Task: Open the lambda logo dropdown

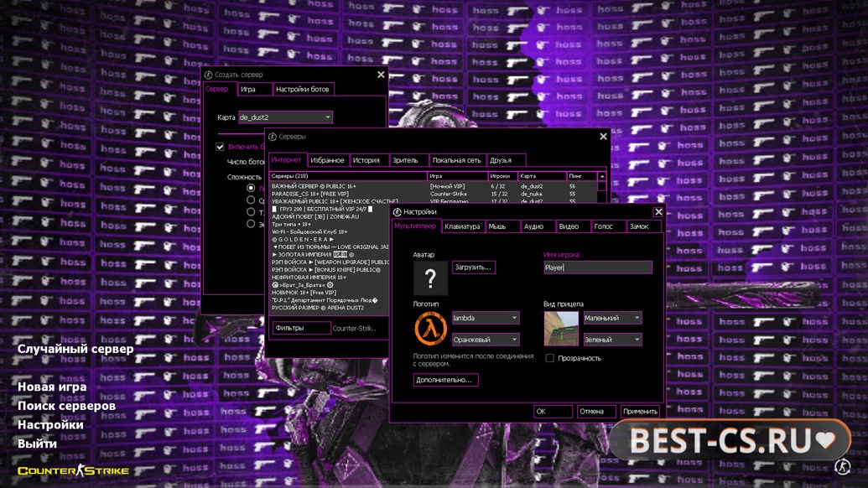Action: [x=486, y=318]
